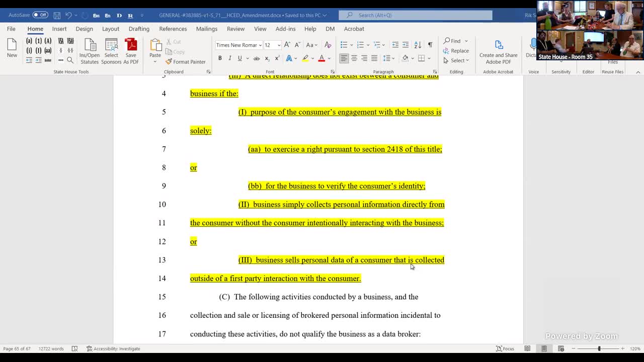Show paragraph marks with pilcrow icon

(430, 45)
